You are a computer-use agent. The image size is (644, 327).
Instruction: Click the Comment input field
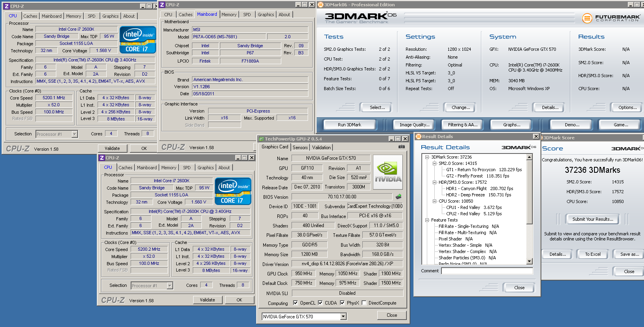[487, 271]
